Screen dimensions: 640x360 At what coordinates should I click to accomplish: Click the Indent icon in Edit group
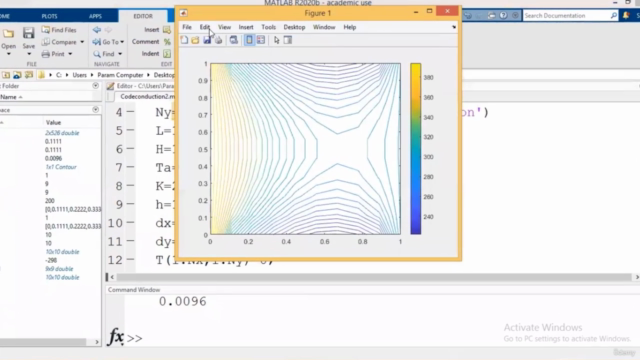pos(167,54)
